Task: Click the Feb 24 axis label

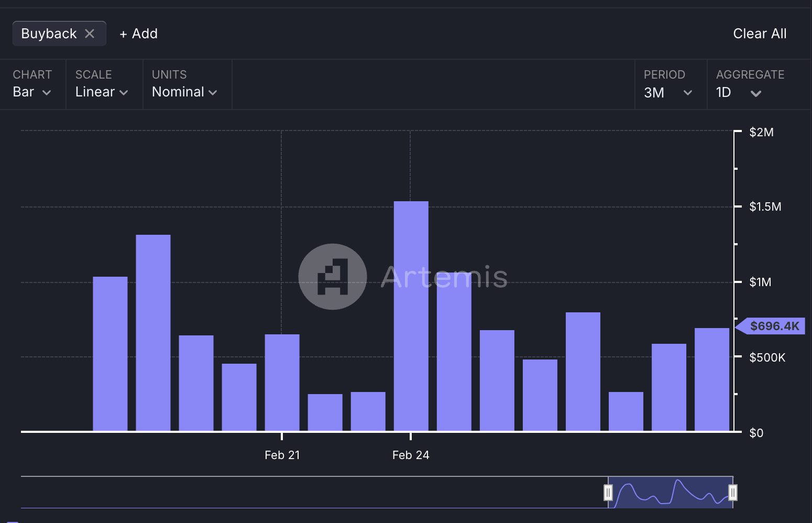Action: pos(411,455)
